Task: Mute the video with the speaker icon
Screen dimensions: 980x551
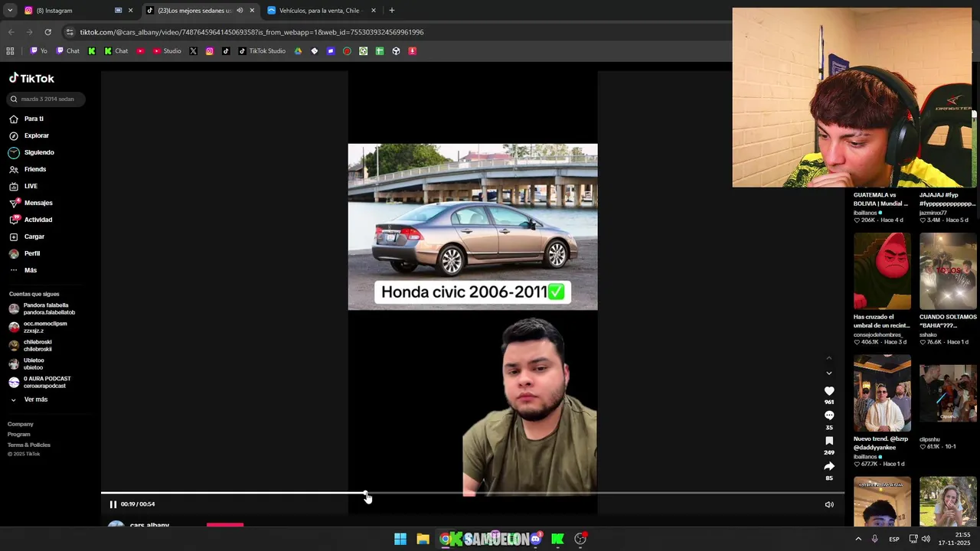Action: (x=829, y=504)
